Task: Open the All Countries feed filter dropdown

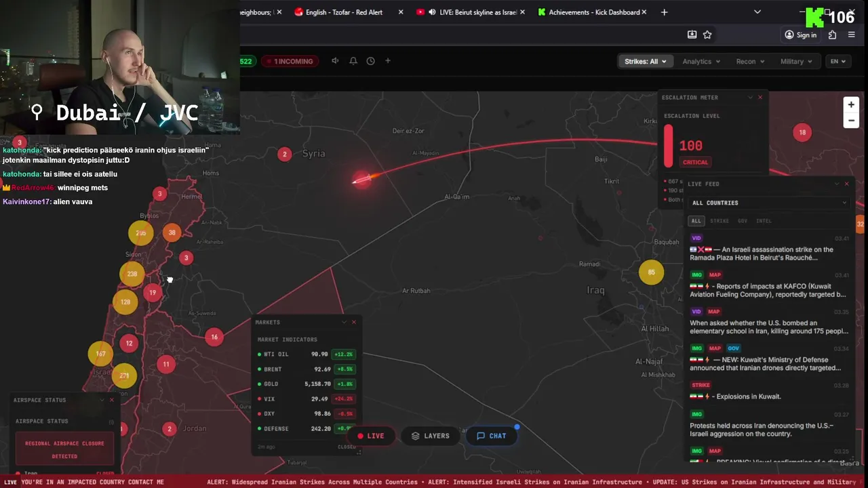Action: click(x=769, y=203)
